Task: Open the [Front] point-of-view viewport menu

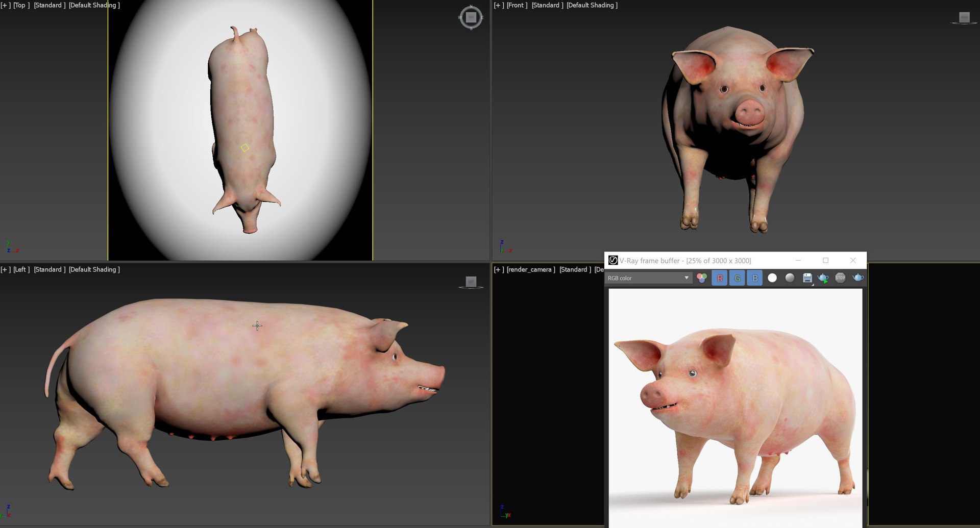Action: [x=517, y=5]
